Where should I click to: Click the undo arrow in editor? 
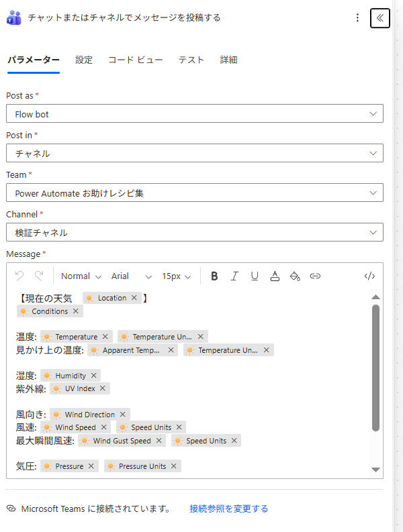click(19, 276)
